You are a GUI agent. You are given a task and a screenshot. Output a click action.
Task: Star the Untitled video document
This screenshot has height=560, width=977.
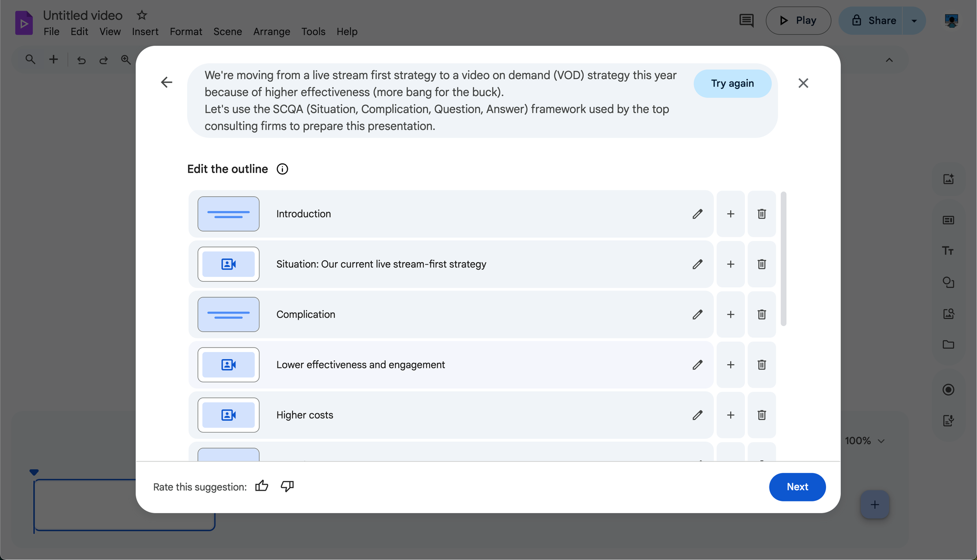(x=142, y=15)
